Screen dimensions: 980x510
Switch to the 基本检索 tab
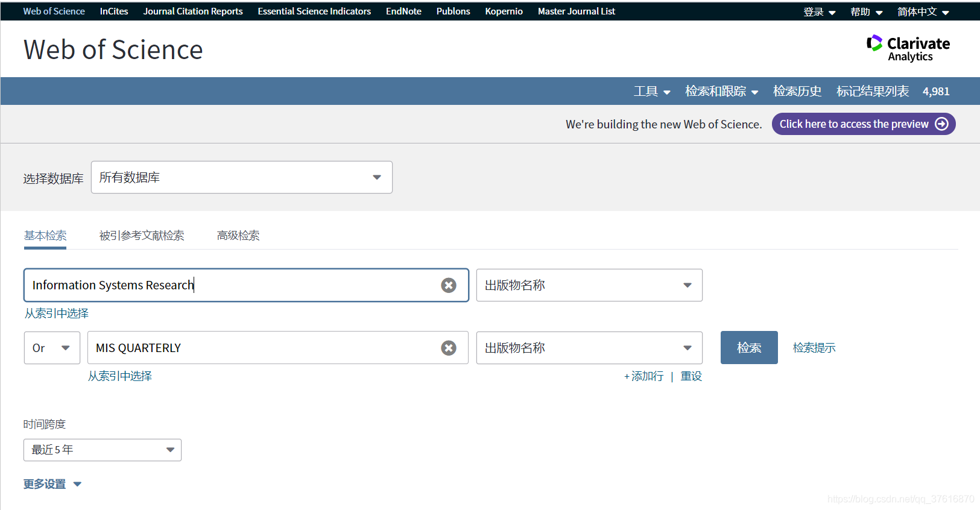[x=45, y=235]
